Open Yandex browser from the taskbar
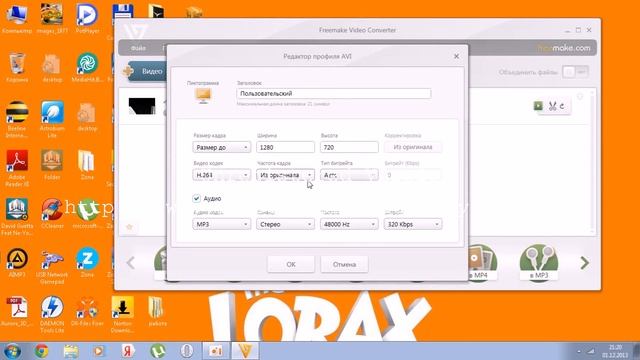Screen dimensions: 640x360 click(127, 351)
